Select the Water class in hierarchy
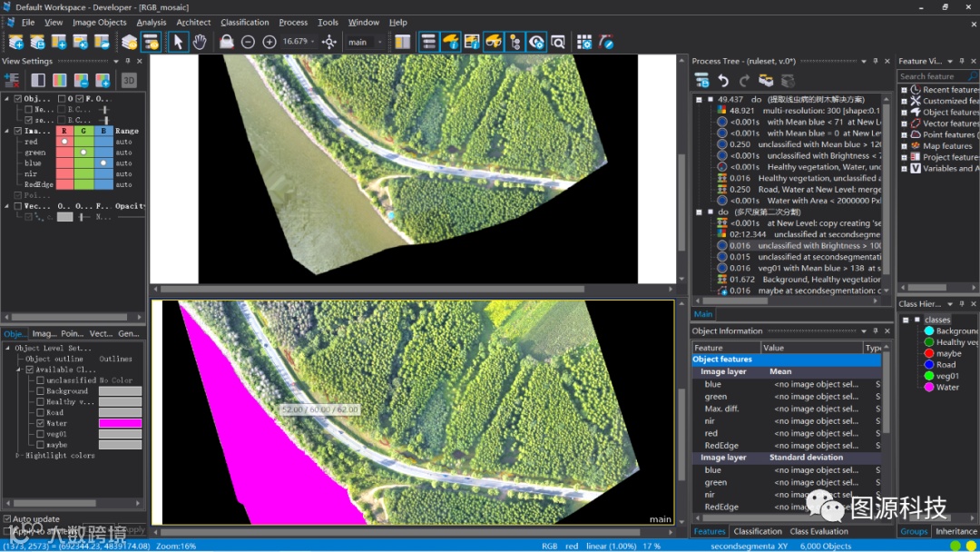Viewport: 980px width, 552px height. (x=946, y=387)
